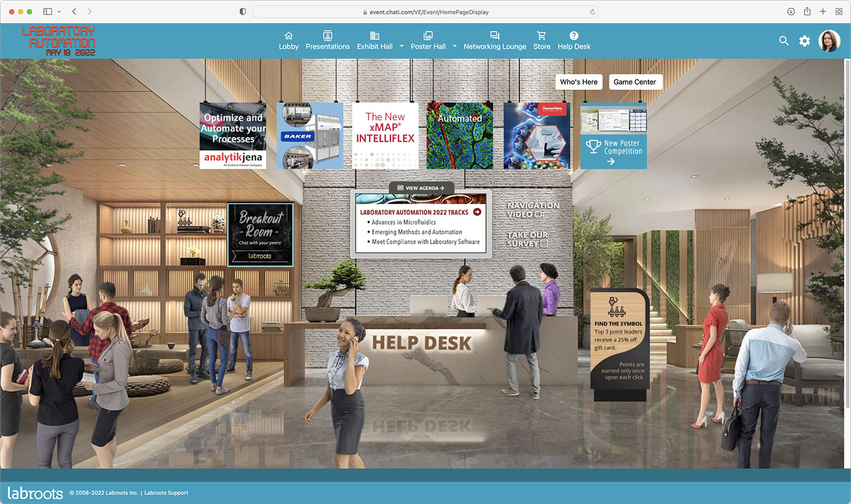Open event settings with the gear icon
This screenshot has height=504, width=851.
coord(804,41)
